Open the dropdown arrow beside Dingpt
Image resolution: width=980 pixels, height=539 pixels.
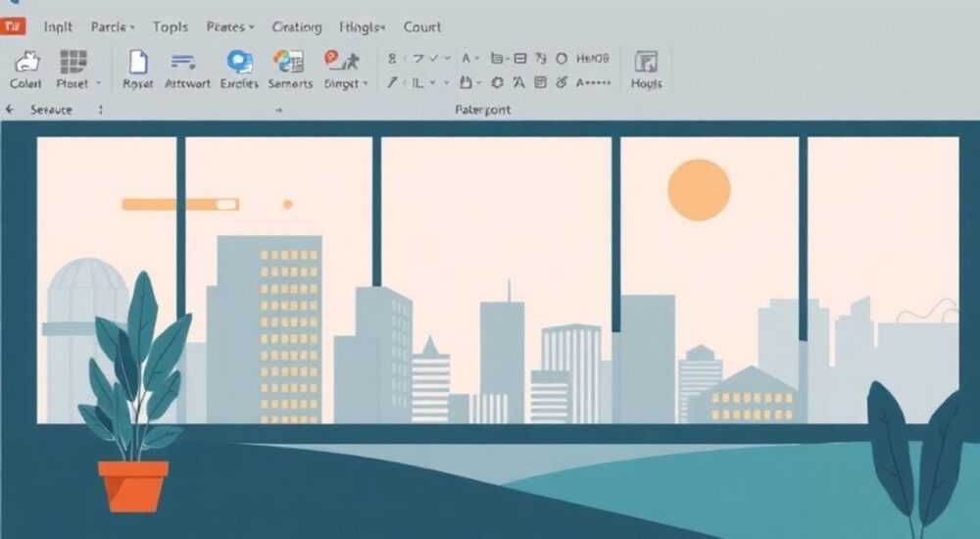point(366,83)
